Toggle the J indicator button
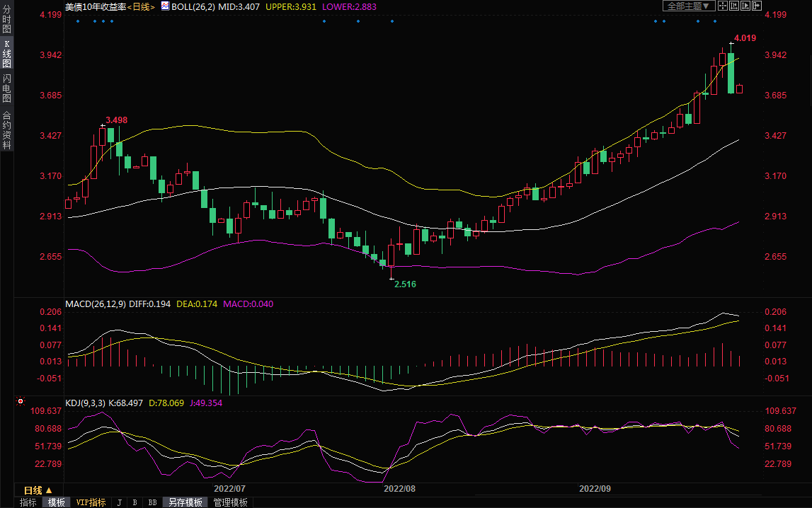This screenshot has height=508, width=812. pyautogui.click(x=118, y=502)
